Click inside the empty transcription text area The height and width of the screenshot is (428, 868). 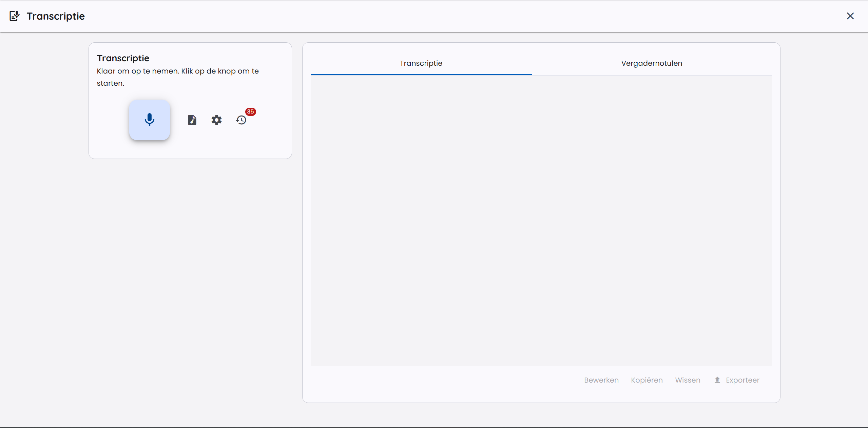click(541, 220)
